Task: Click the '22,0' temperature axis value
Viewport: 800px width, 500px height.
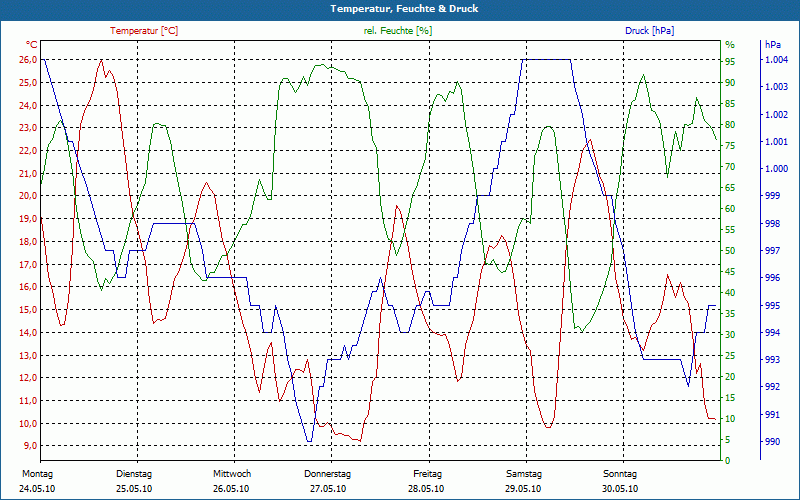Action: click(x=28, y=151)
